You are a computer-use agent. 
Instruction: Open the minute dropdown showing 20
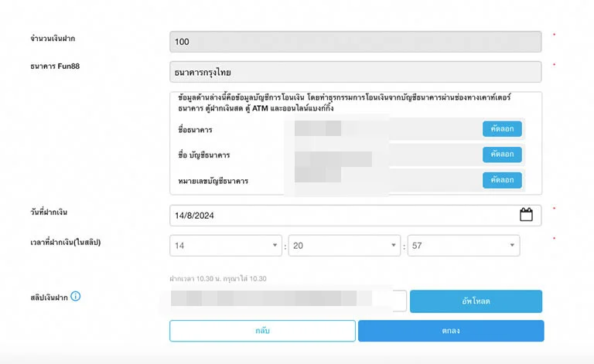(x=344, y=246)
